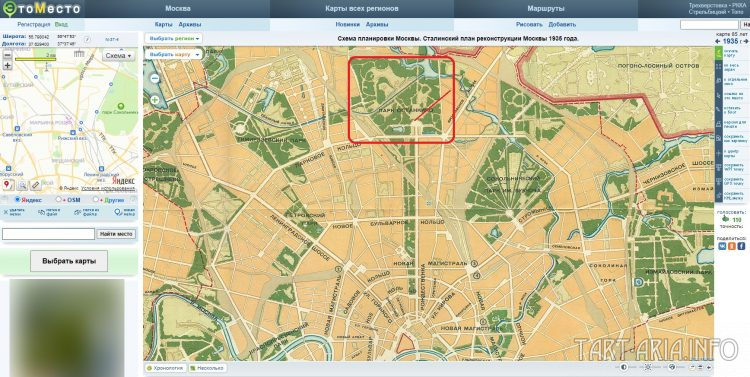Click the Найти место button
The width and height of the screenshot is (750, 377).
click(116, 234)
